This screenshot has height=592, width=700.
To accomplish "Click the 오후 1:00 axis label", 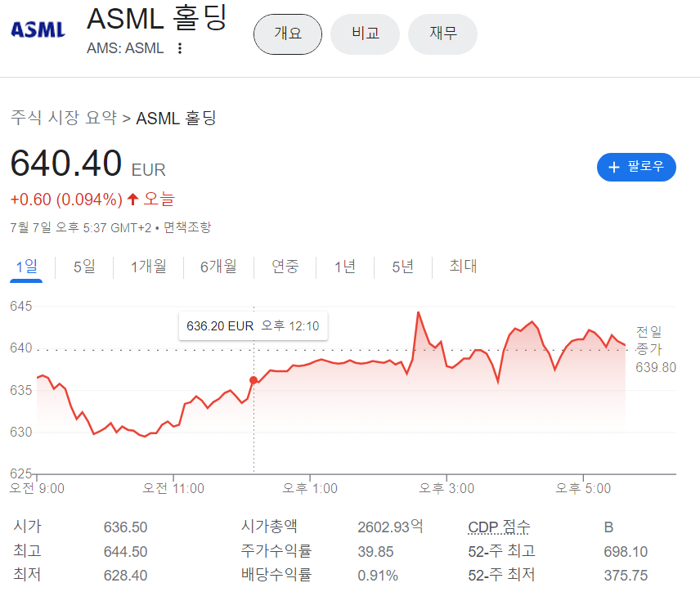I will pos(310,488).
